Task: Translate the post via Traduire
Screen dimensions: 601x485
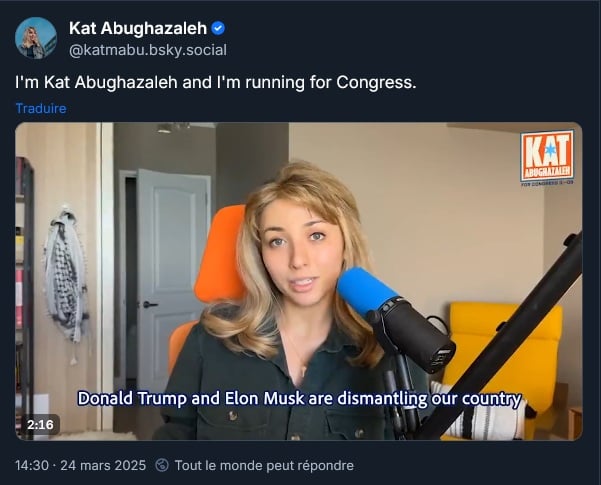Action: click(x=41, y=109)
